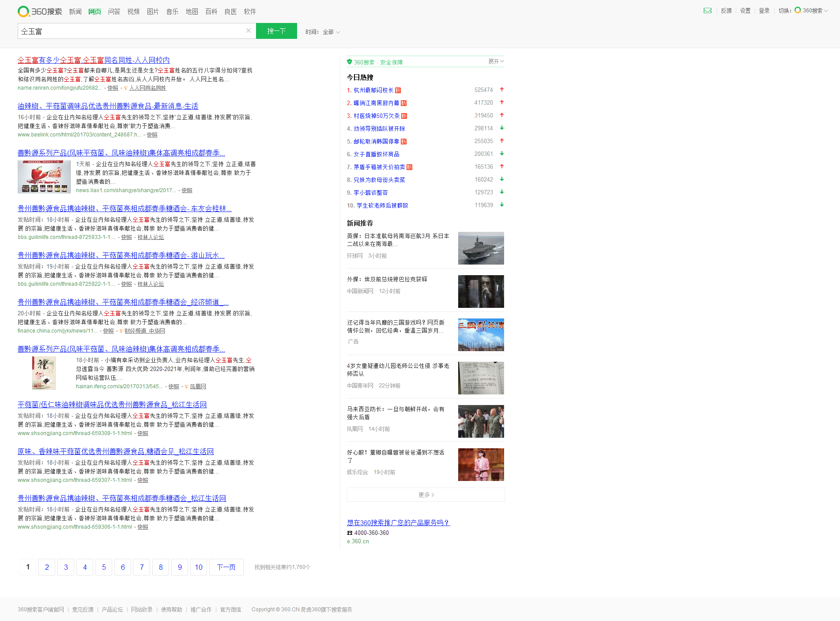
Task: Click the V icon beside 财经频道_中华网
Action: [x=121, y=331]
